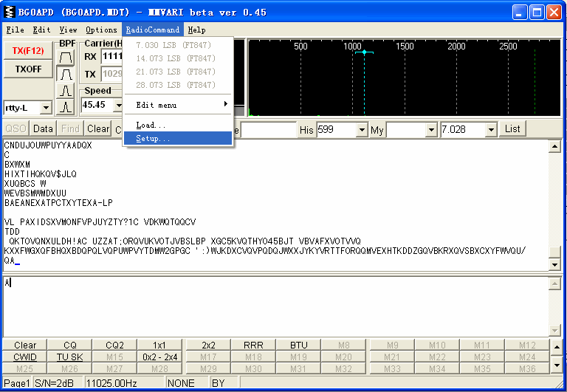Click into the transmit text area
Viewport: 567px width, 392px height.
click(275, 306)
